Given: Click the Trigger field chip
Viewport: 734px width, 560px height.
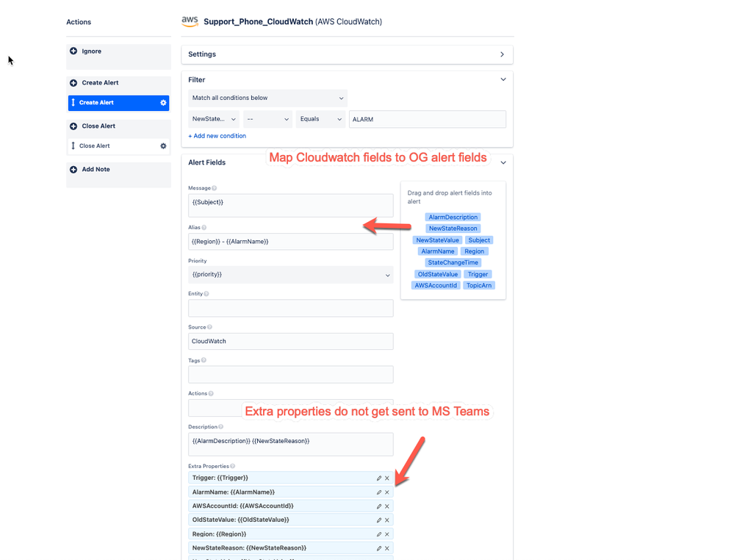Looking at the screenshot, I should 478,274.
